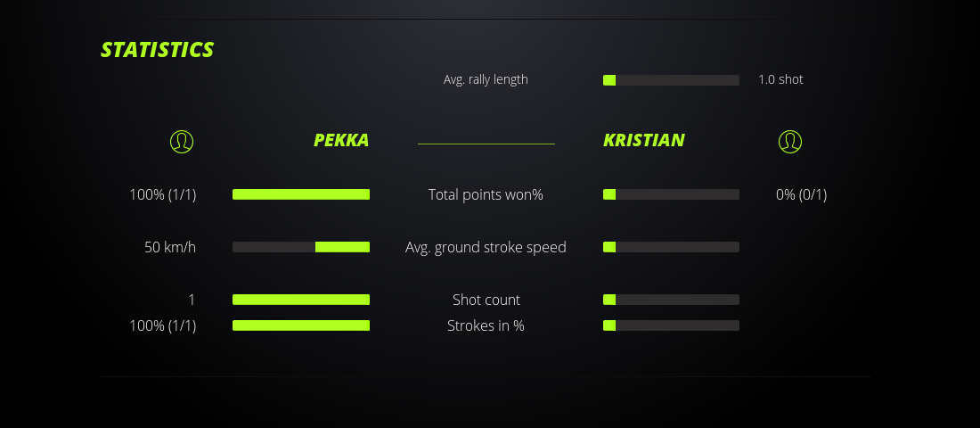The height and width of the screenshot is (428, 980).
Task: Click the Shot count label
Action: pos(486,300)
